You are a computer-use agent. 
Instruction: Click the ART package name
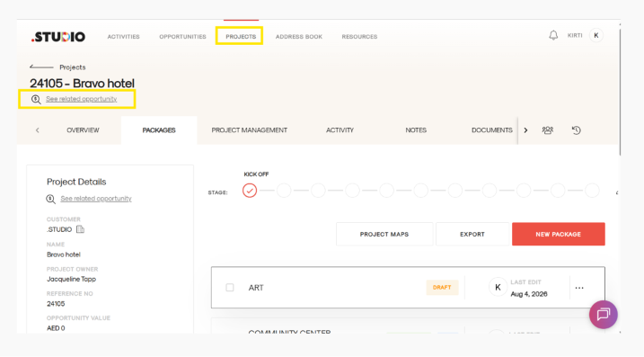click(x=256, y=288)
